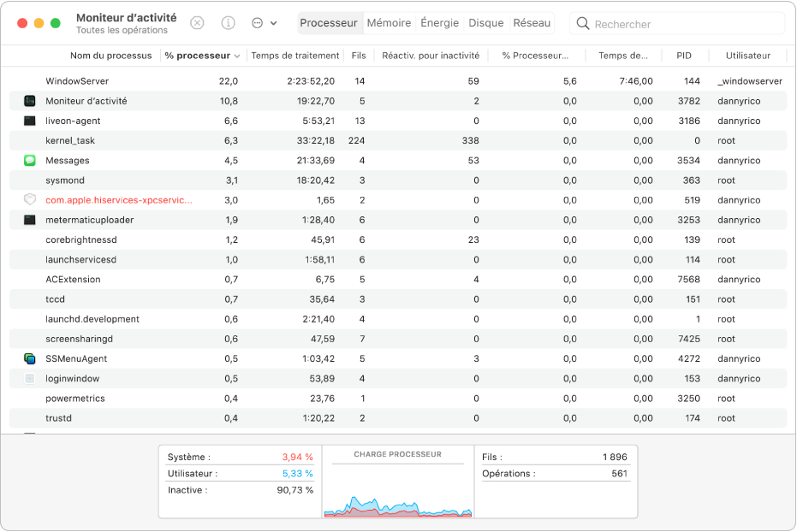The image size is (797, 532).
Task: Sort by Temps de traitement column
Action: [294, 56]
